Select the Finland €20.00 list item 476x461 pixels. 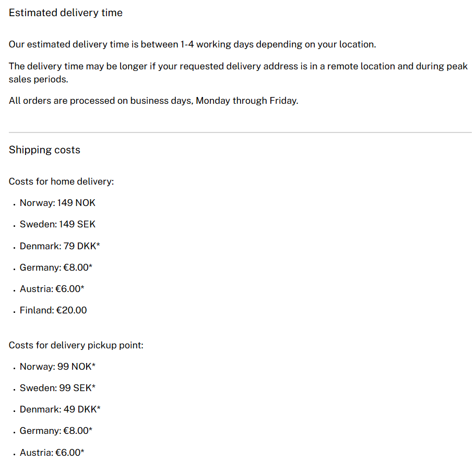pyautogui.click(x=53, y=310)
